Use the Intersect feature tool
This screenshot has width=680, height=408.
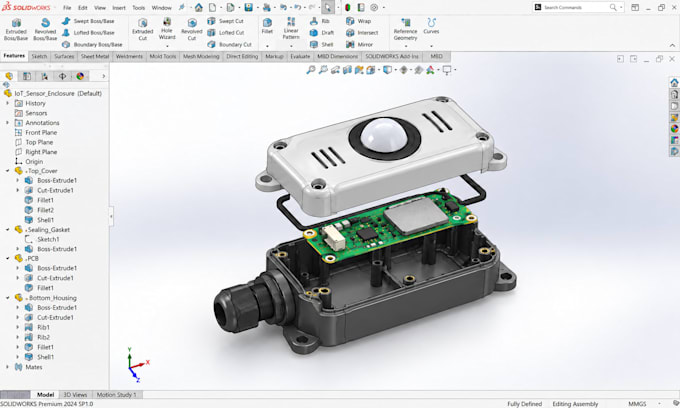[x=362, y=33]
